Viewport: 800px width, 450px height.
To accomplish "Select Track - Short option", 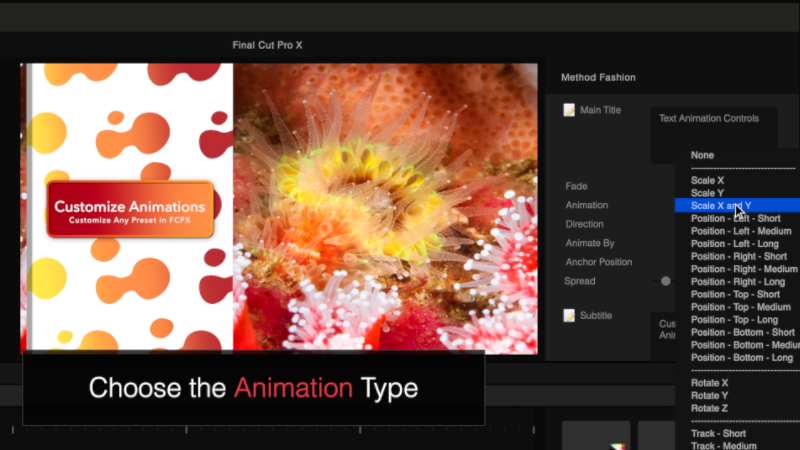I will [x=718, y=434].
